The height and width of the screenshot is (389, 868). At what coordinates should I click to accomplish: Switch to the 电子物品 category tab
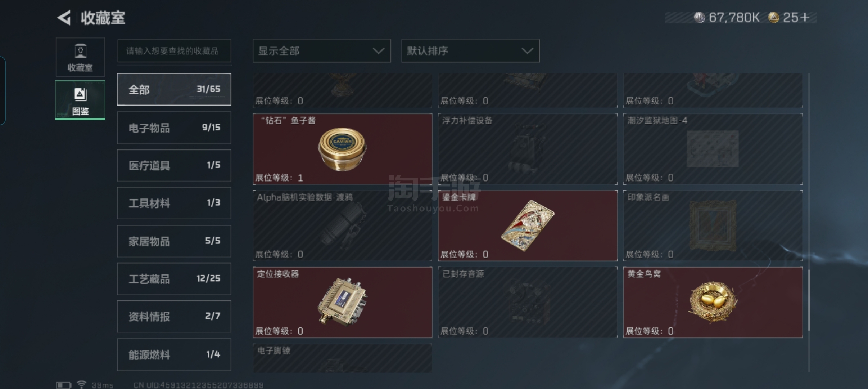pyautogui.click(x=174, y=128)
